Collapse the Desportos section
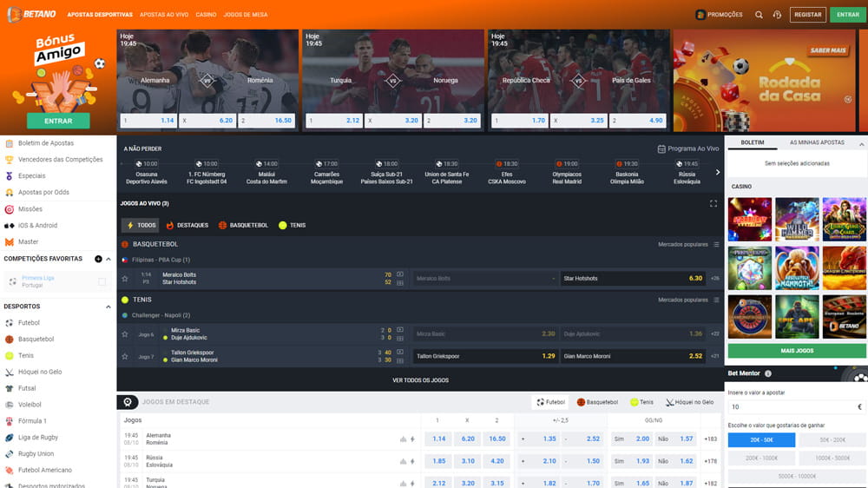 108,307
